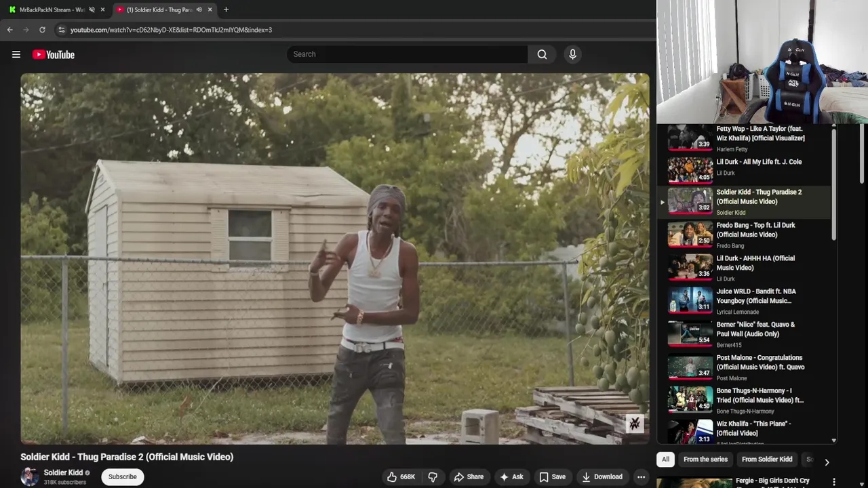Screen dimensions: 868x488
Task: Open Fetty Wap thumbnail showing 3:39
Action: point(690,138)
